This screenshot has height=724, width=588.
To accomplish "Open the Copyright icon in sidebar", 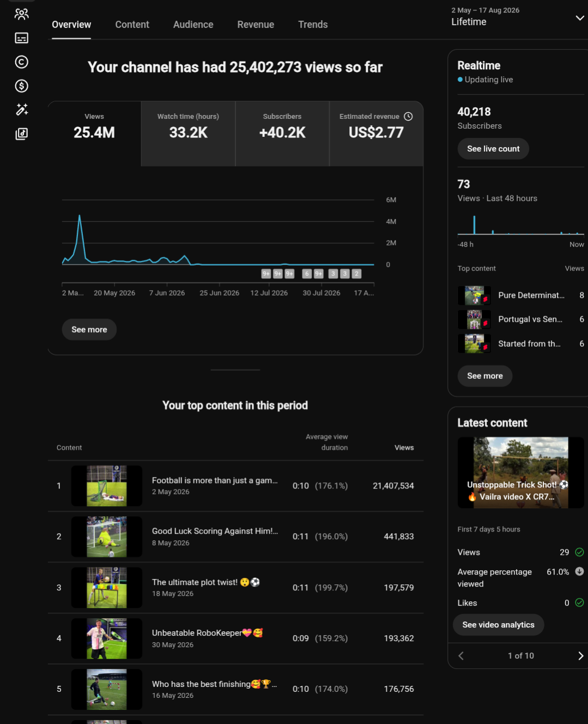I will tap(22, 62).
